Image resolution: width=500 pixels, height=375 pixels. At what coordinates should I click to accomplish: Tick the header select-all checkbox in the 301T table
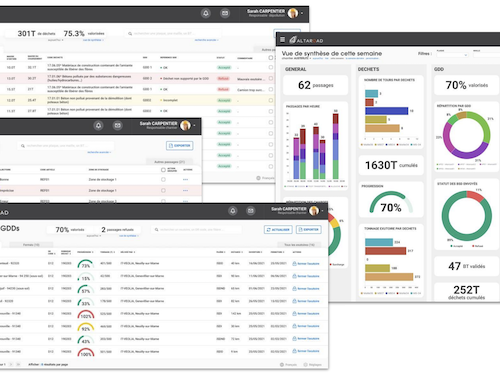pos(271,58)
